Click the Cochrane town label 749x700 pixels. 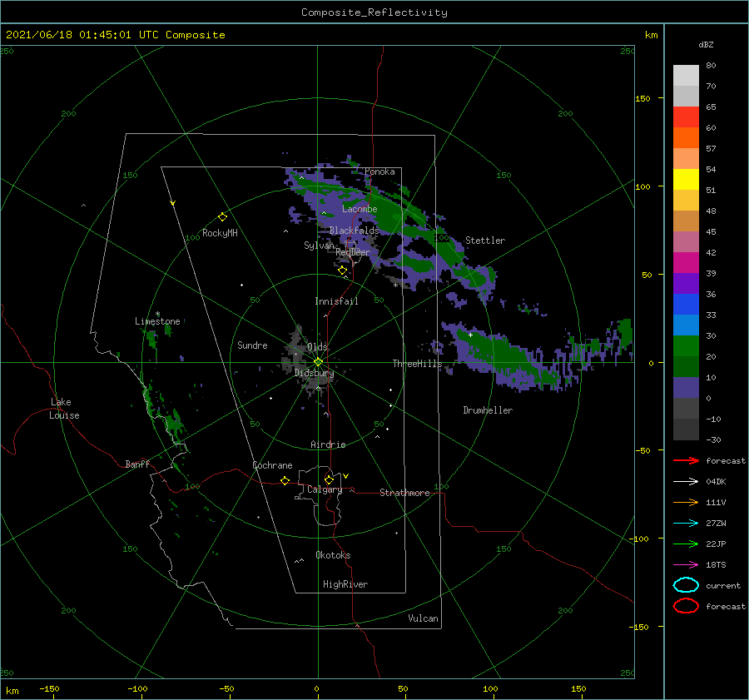tap(272, 465)
